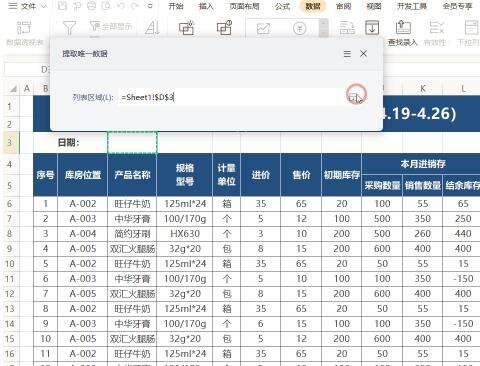Click the filter funnel icon

[x=69, y=28]
